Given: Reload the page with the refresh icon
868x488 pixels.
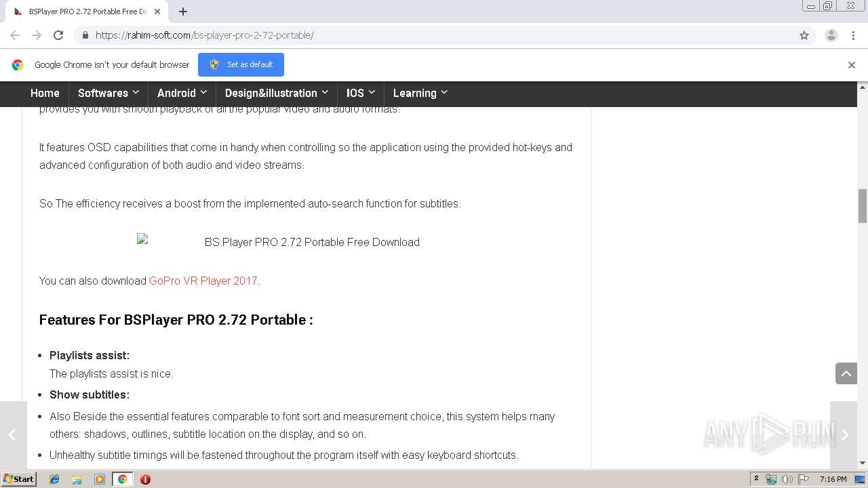Looking at the screenshot, I should point(58,35).
